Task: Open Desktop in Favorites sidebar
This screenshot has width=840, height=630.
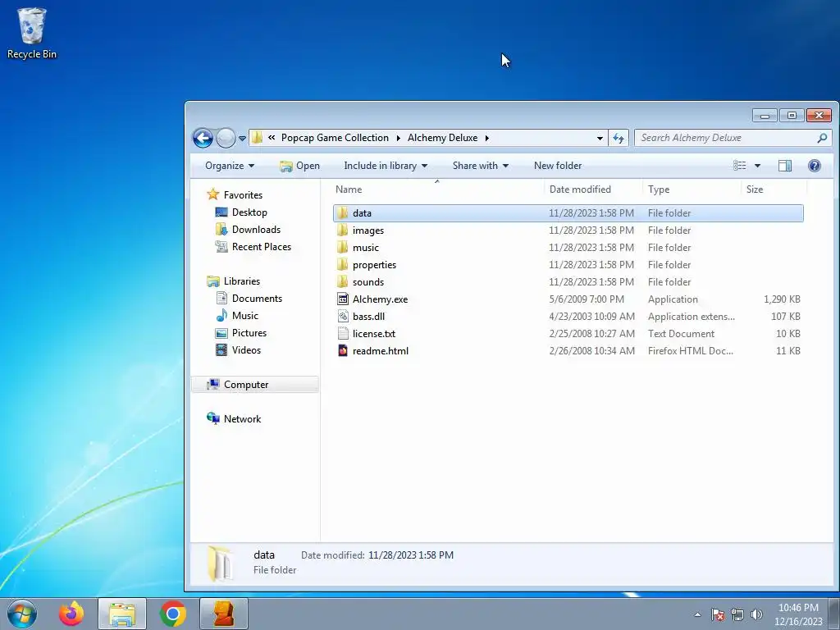Action: point(249,212)
